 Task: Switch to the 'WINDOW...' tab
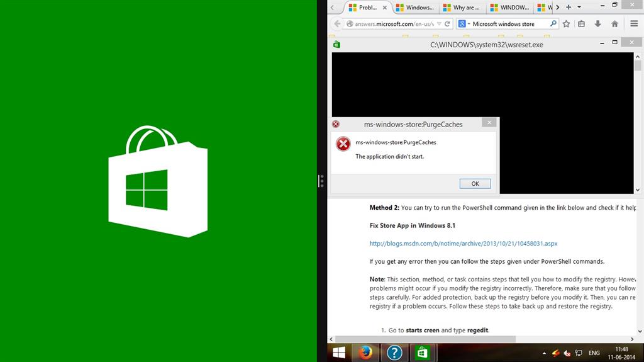coord(509,8)
